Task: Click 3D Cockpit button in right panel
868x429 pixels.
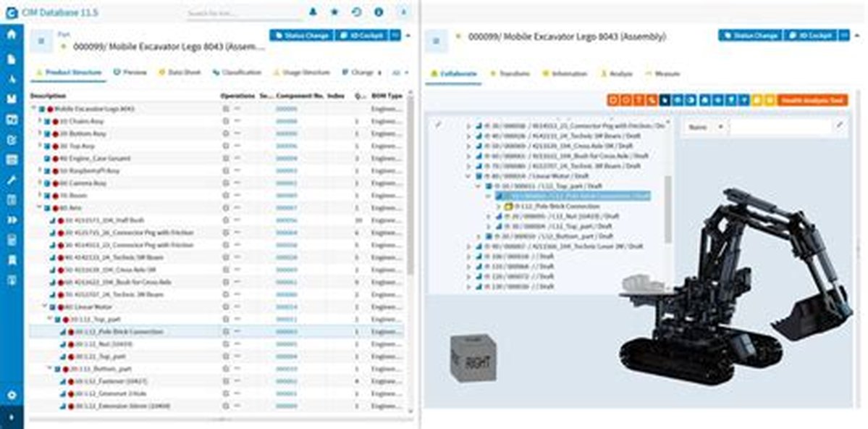Action: point(811,35)
